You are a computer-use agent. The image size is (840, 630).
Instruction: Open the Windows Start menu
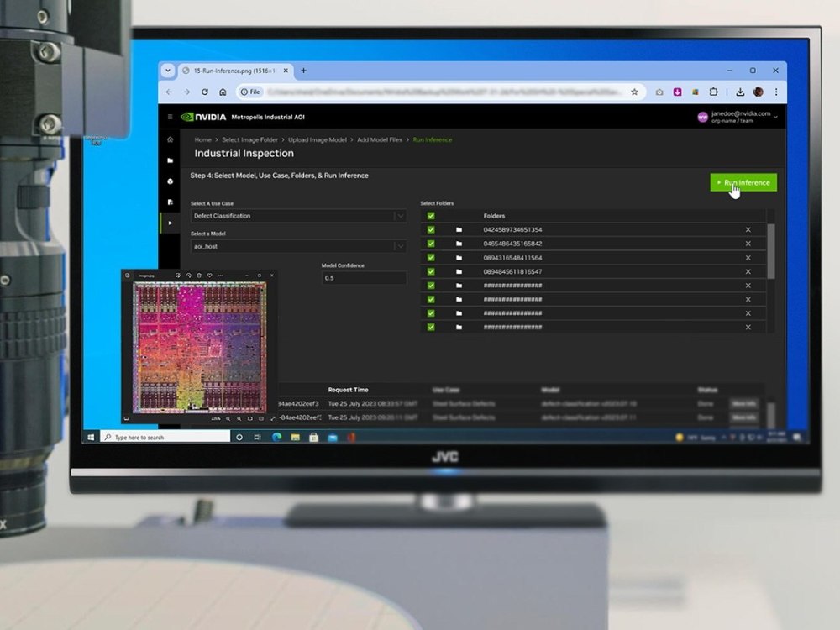pos(91,437)
